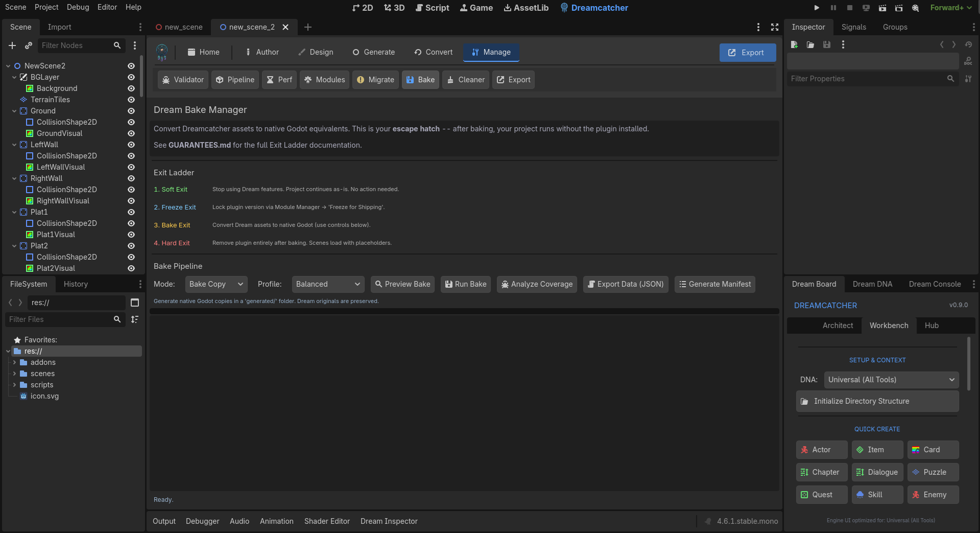Click Run Bake button
Image resolution: width=980 pixels, height=533 pixels.
466,284
